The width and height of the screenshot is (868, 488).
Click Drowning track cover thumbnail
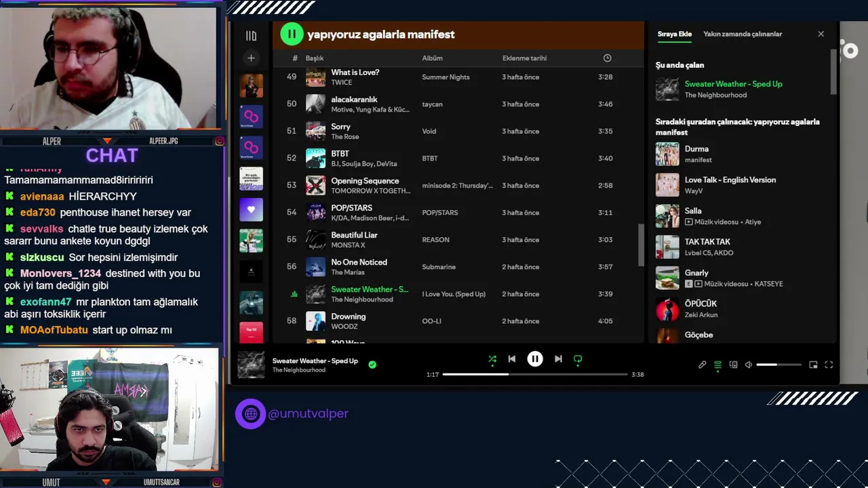pyautogui.click(x=315, y=321)
